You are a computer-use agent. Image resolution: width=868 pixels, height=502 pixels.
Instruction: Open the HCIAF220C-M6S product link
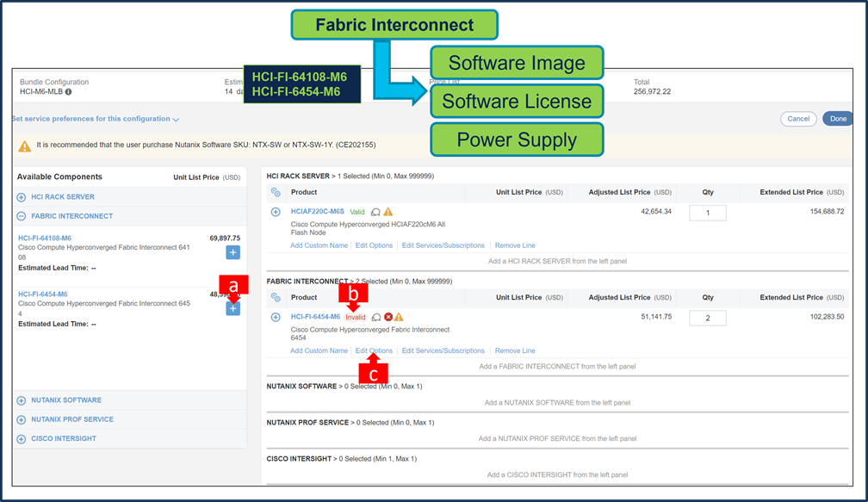(x=317, y=212)
